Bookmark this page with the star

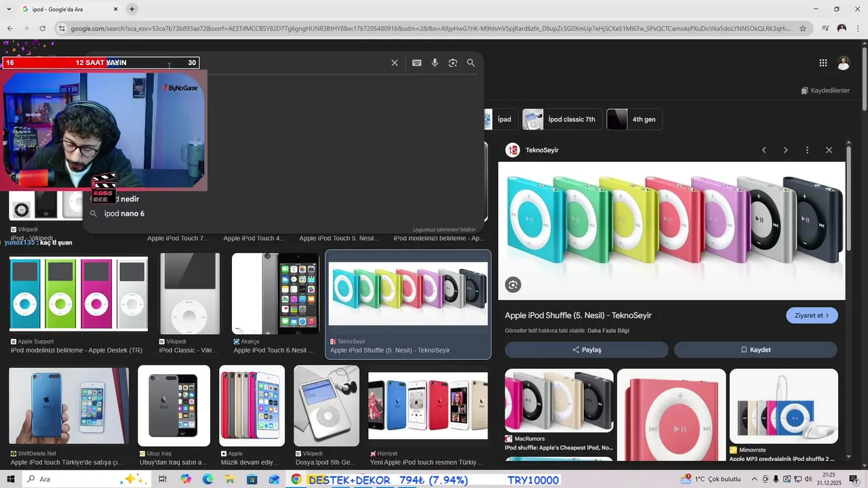pos(803,28)
